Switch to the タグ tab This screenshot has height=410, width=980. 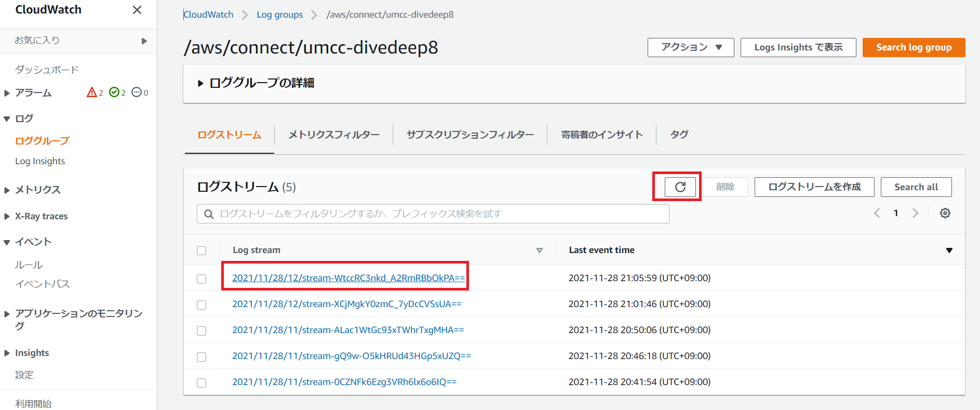click(x=679, y=135)
